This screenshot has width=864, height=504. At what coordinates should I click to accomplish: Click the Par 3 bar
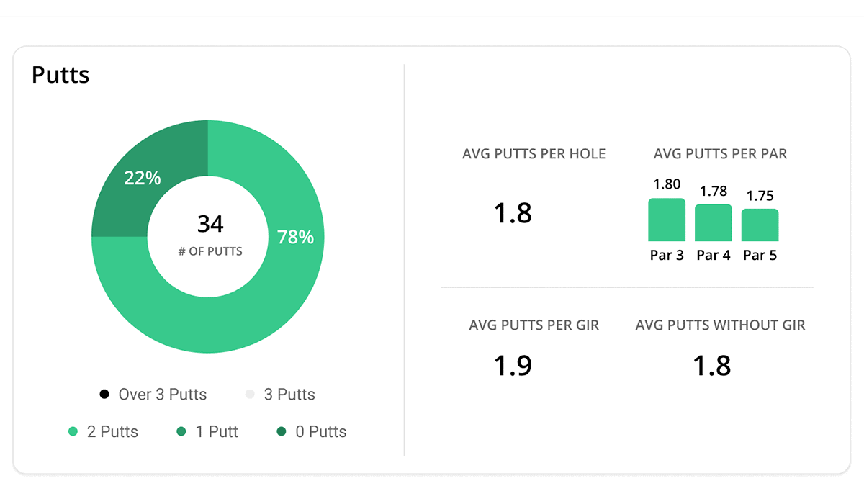(667, 220)
